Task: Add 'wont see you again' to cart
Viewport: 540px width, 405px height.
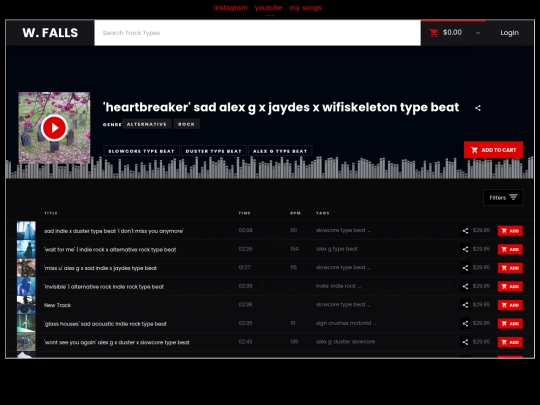Action: [x=510, y=342]
